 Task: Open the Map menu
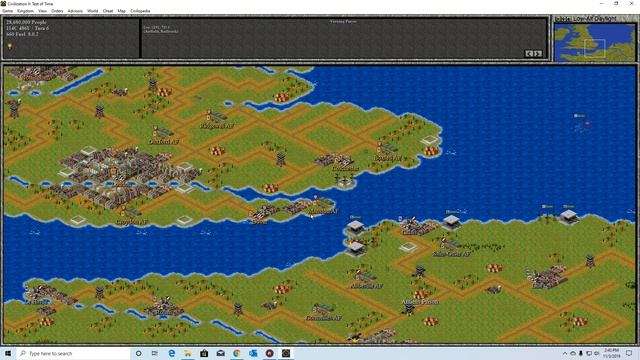click(122, 11)
